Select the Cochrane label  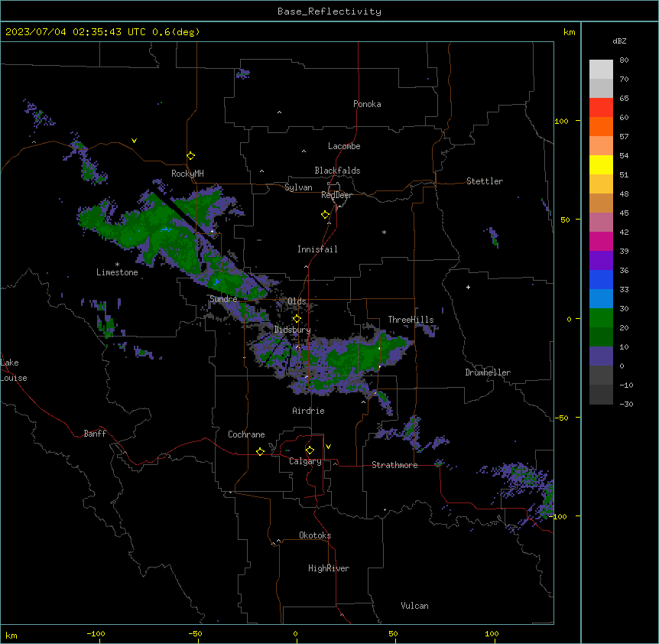pyautogui.click(x=246, y=434)
